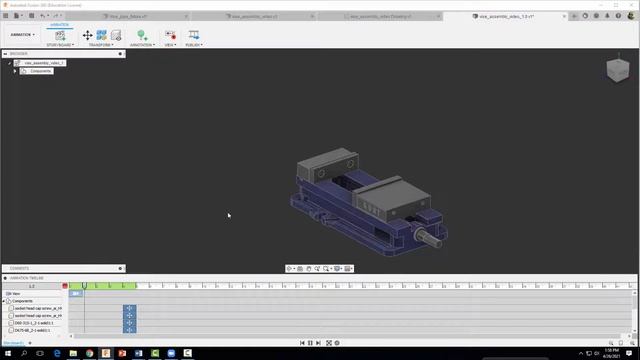This screenshot has width=640, height=360.
Task: Click the Publish Video icon
Action: [x=194, y=35]
